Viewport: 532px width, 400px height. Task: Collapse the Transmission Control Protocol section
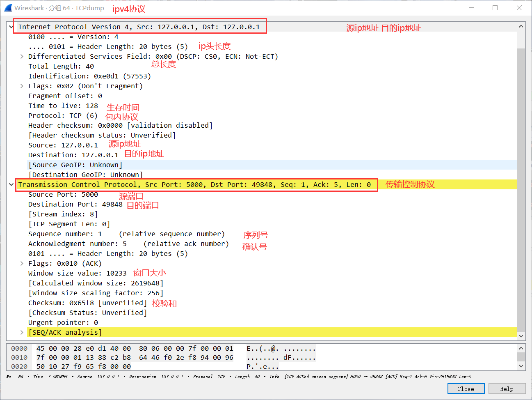[11, 184]
